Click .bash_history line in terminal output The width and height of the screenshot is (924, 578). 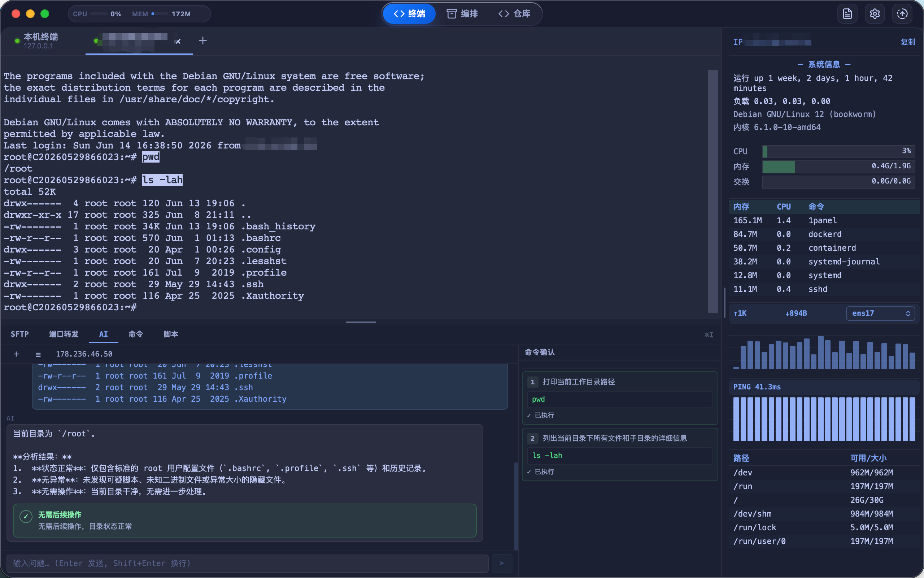pyautogui.click(x=160, y=227)
